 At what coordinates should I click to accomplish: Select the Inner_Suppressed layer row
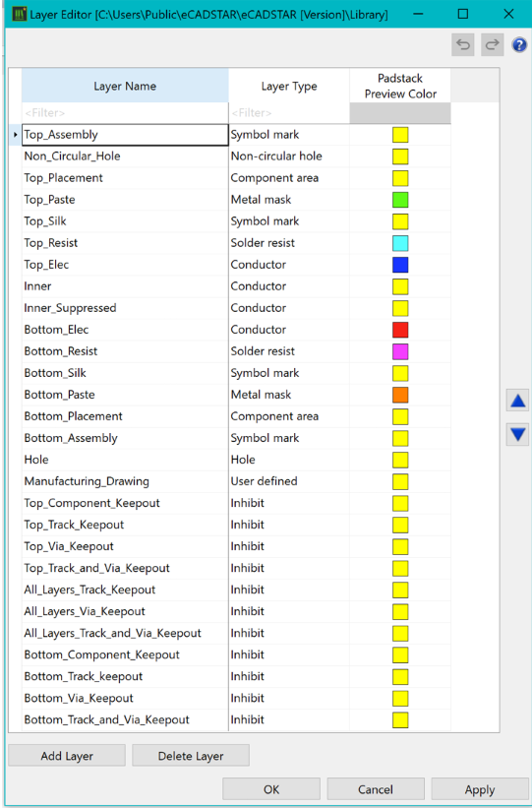[x=229, y=308]
